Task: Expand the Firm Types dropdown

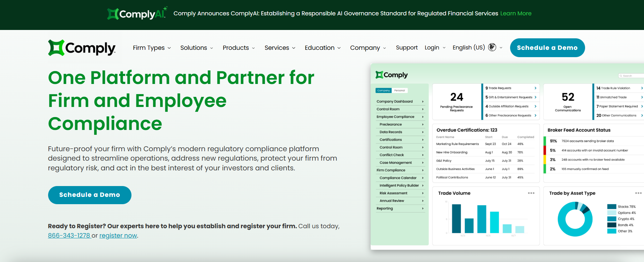Action: click(x=152, y=48)
